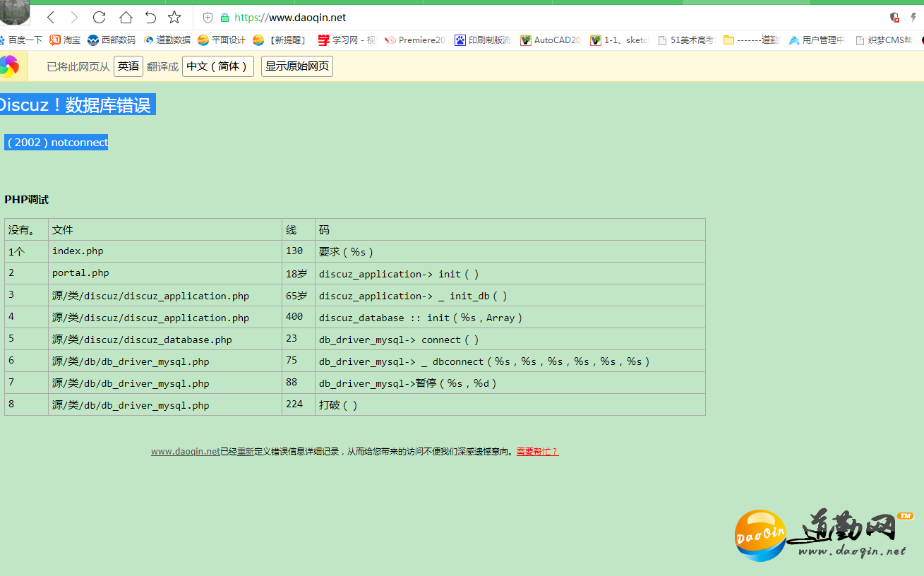This screenshot has height=576, width=924.
Task: Open the 51美术高考 bookmark
Action: pos(685,40)
